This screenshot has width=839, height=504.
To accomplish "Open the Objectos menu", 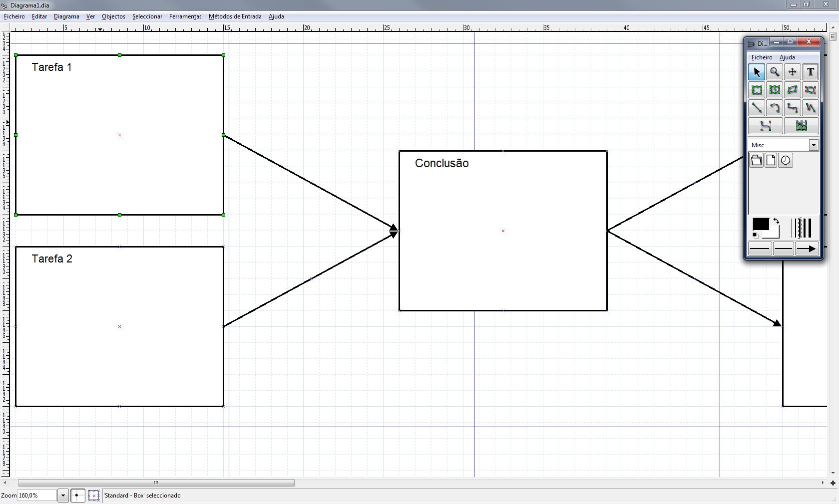I will tap(113, 16).
